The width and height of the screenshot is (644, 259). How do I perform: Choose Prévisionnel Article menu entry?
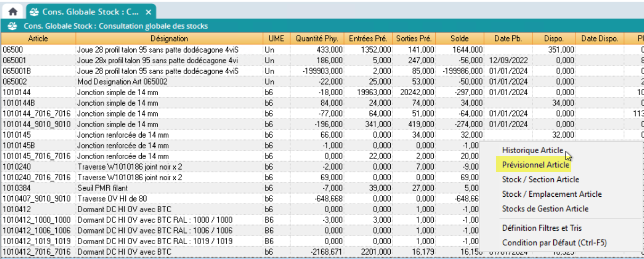click(535, 165)
